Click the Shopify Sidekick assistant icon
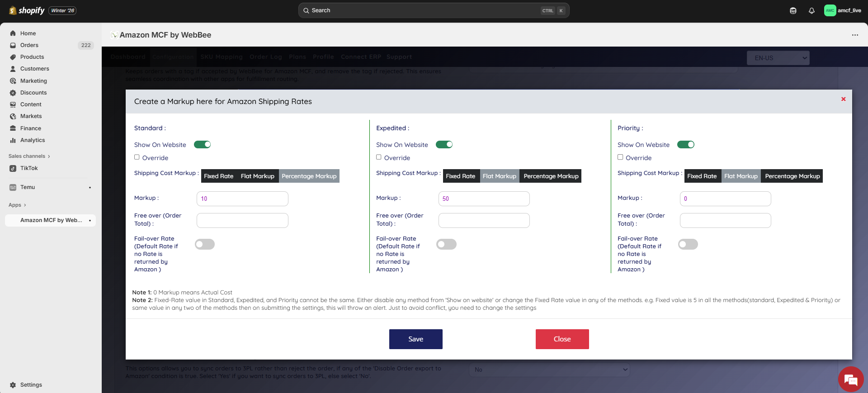 (x=793, y=10)
